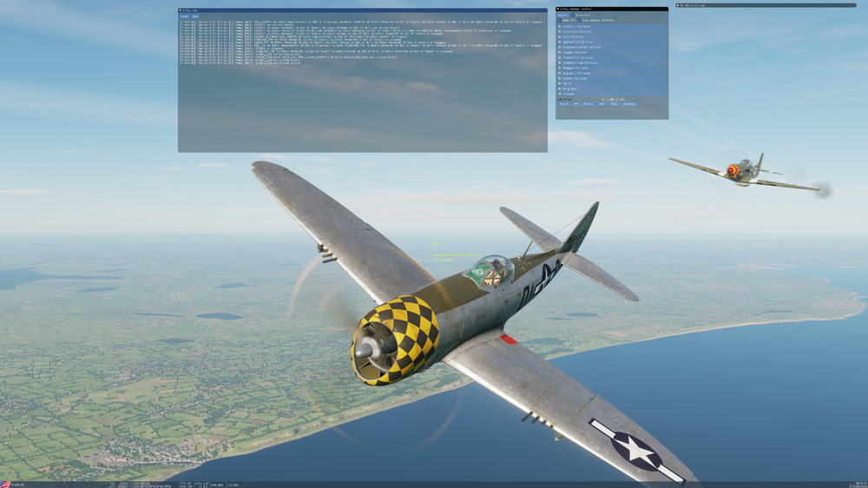Expand the Fuel Failures section

click(x=612, y=36)
